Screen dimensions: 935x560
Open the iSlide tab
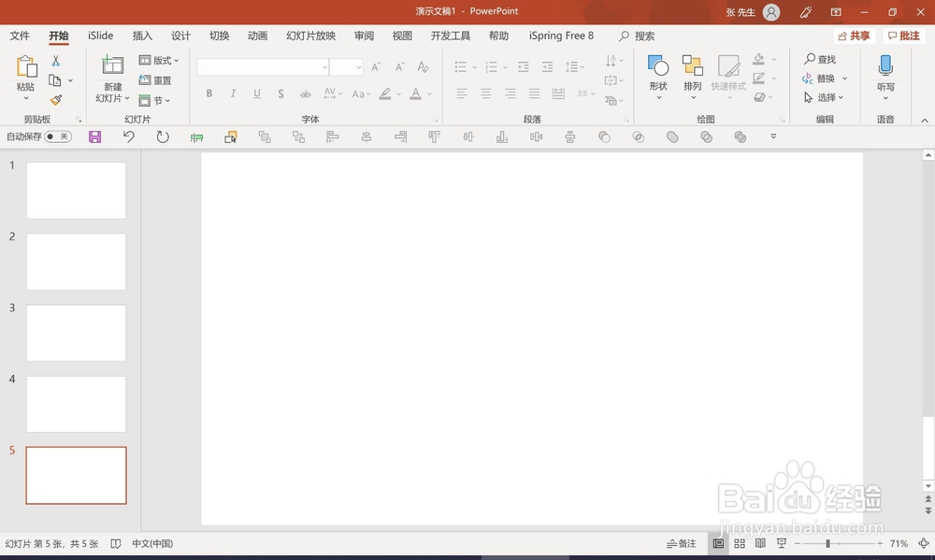pos(100,36)
